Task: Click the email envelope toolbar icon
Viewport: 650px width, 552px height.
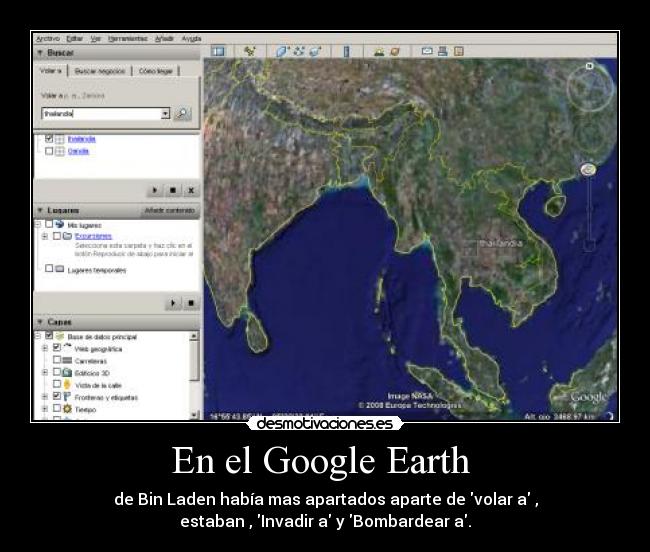Action: (427, 51)
